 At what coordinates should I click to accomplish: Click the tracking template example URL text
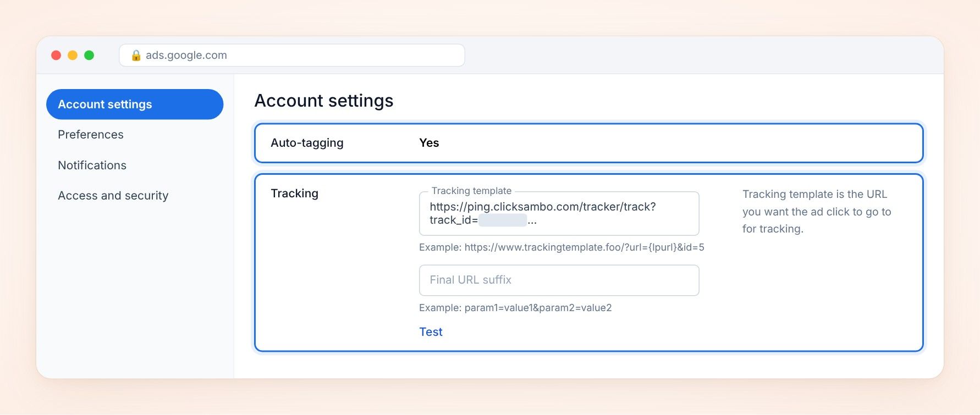coord(561,247)
